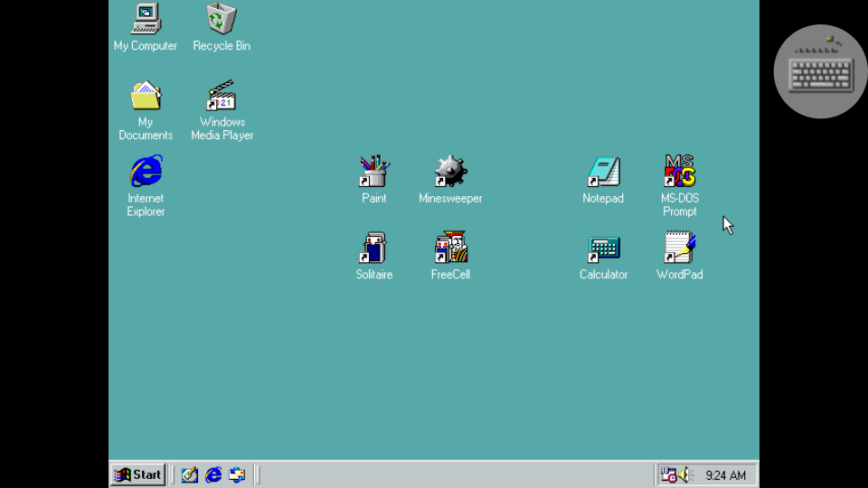This screenshot has height=488, width=868.
Task: Select the Paint shortcut icon
Action: point(373,172)
